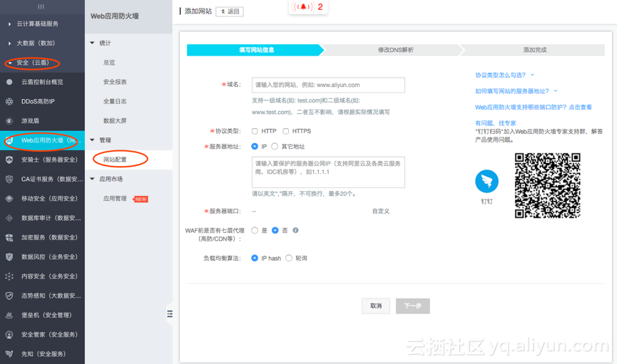Screen dimensions: 617x364
Task: Click the 添加完成 step
Action: click(534, 50)
